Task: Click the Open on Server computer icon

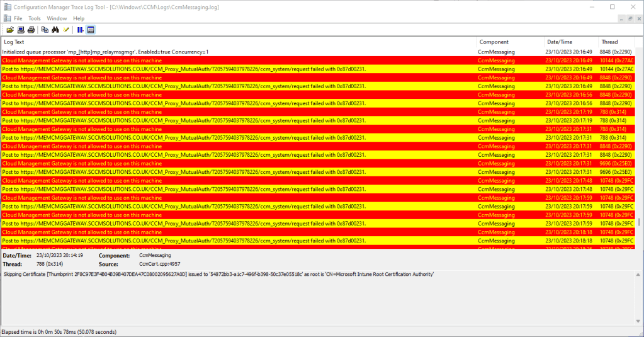Action: 21,30
